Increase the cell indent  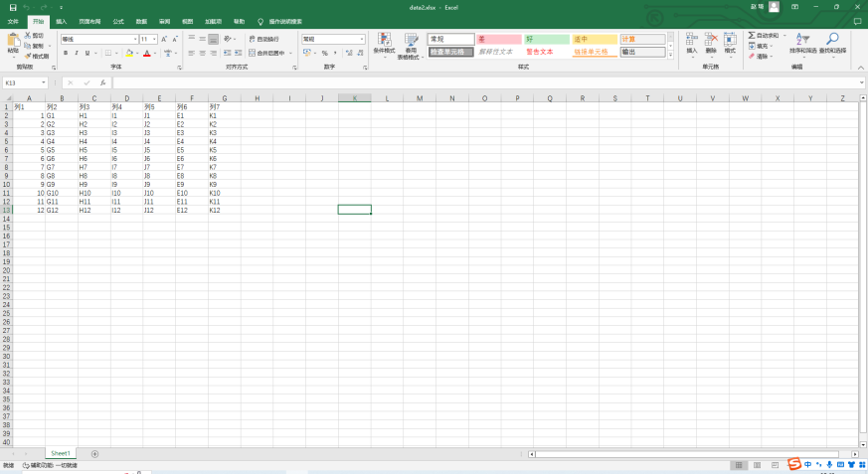coord(238,53)
